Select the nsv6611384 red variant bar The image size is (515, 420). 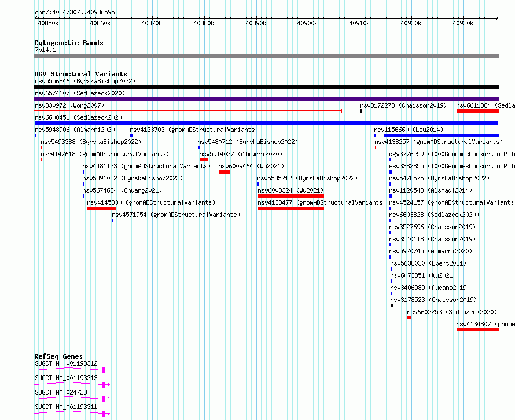[477, 111]
